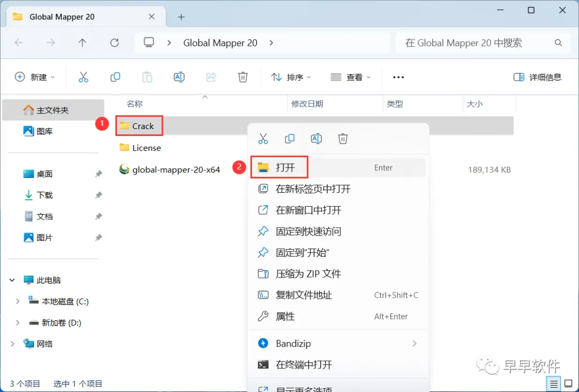579x392 pixels.
Task: Choose 复制文件地址
Action: click(x=338, y=295)
